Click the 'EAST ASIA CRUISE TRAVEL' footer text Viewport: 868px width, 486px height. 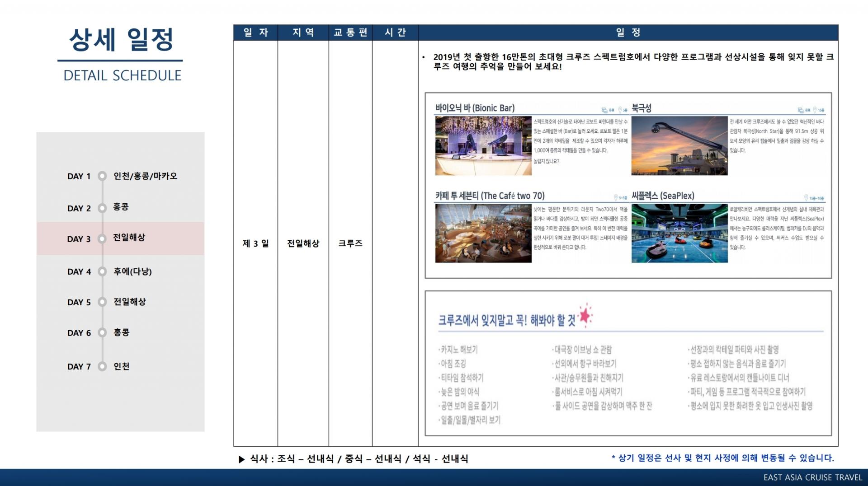tap(813, 477)
